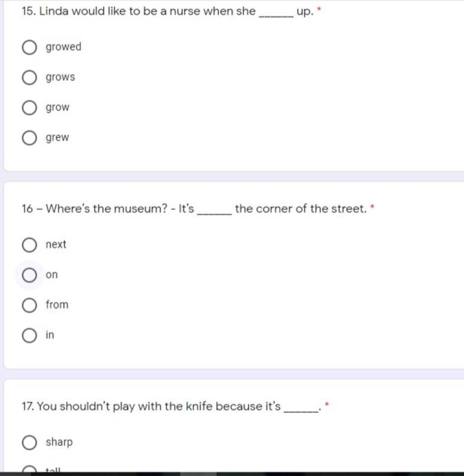Click the 'grow' answer label text
The height and width of the screenshot is (476, 464).
(x=58, y=107)
